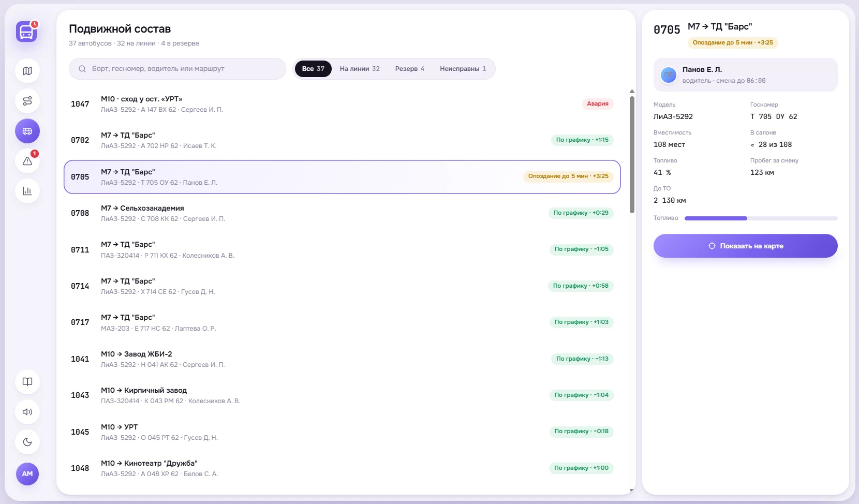The width and height of the screenshot is (859, 504).
Task: Click the До ТО 2 130 км value
Action: (x=670, y=200)
